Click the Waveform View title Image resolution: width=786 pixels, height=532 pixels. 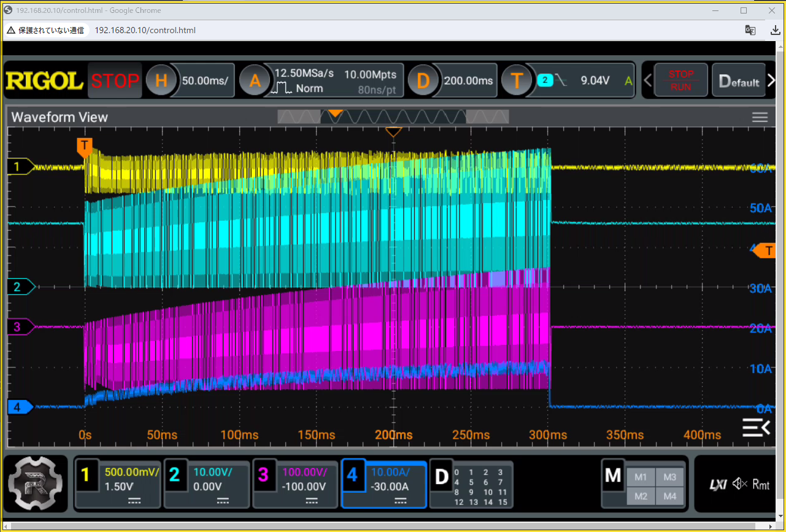coord(60,117)
